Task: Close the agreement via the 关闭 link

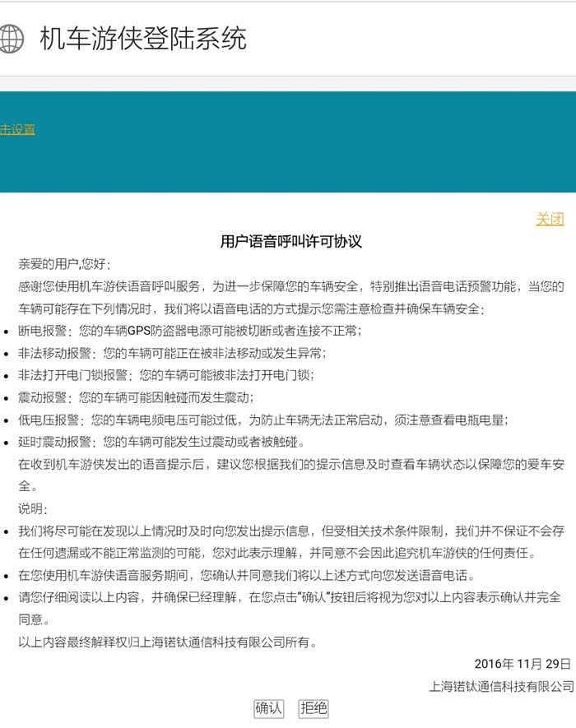Action: [x=550, y=219]
